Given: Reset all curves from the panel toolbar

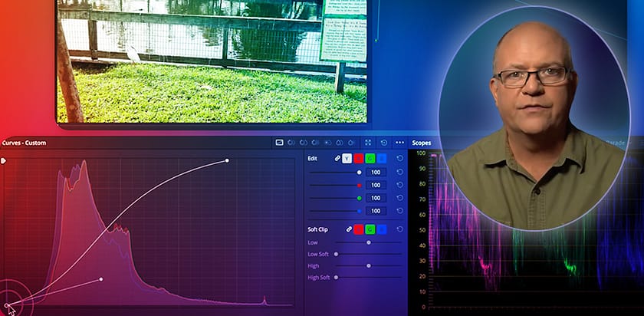Looking at the screenshot, I should [383, 143].
